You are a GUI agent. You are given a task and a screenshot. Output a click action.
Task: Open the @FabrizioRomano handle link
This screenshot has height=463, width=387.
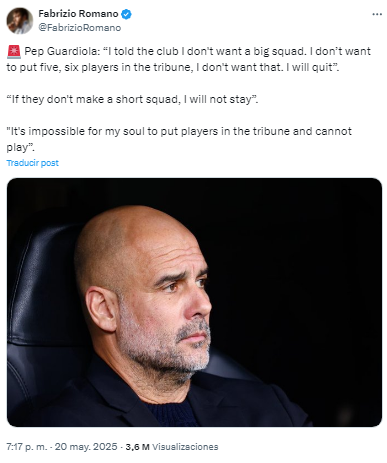coord(80,28)
